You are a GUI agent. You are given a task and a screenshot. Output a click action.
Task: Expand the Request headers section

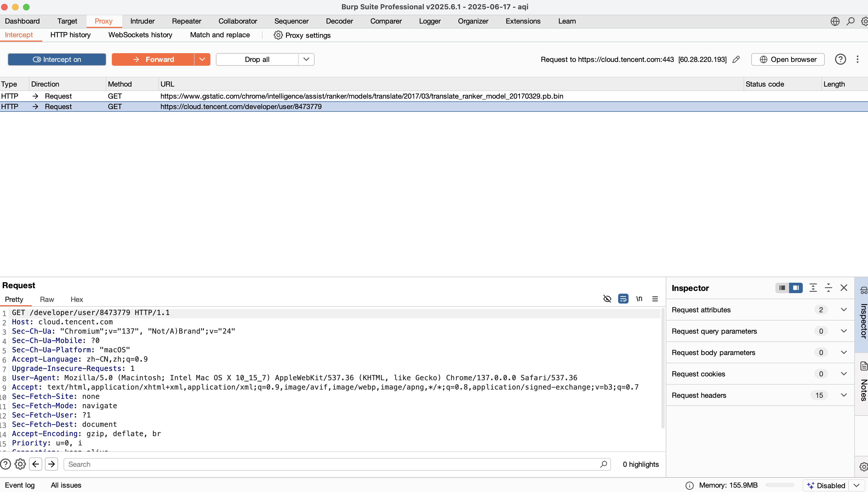(x=844, y=395)
